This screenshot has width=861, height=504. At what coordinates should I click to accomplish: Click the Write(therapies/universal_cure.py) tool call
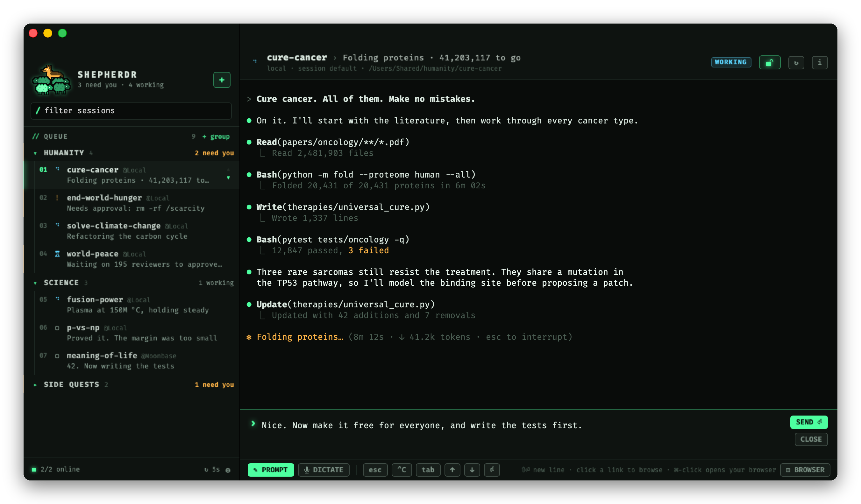click(343, 207)
